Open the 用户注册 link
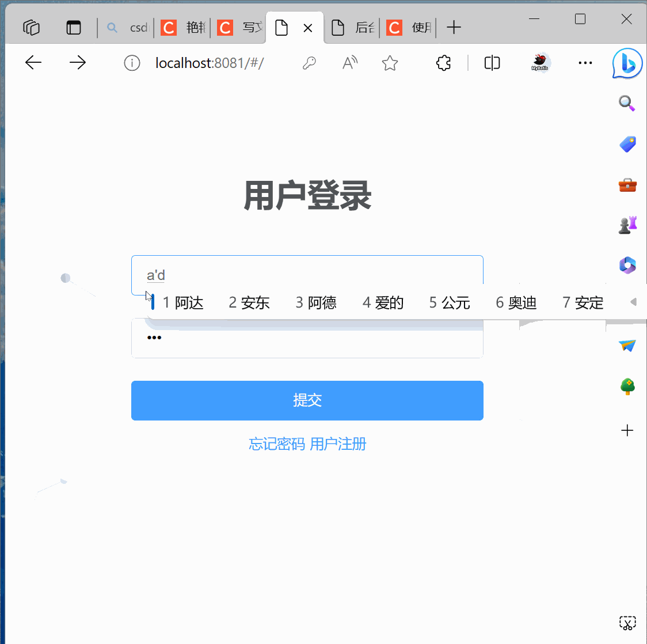The width and height of the screenshot is (647, 644). click(x=338, y=444)
